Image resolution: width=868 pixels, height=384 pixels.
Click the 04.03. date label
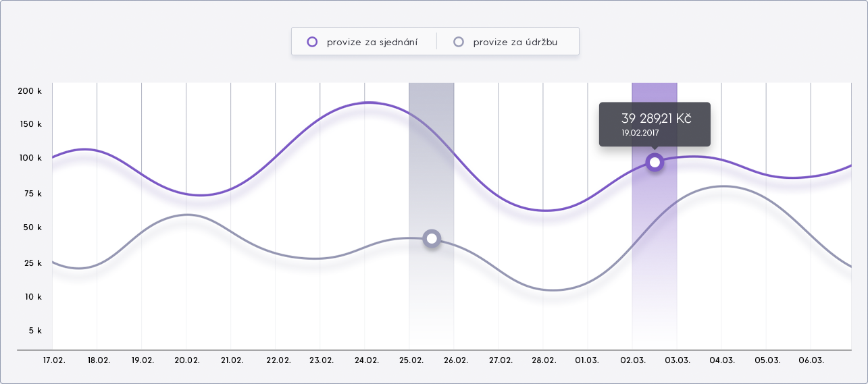click(x=722, y=360)
